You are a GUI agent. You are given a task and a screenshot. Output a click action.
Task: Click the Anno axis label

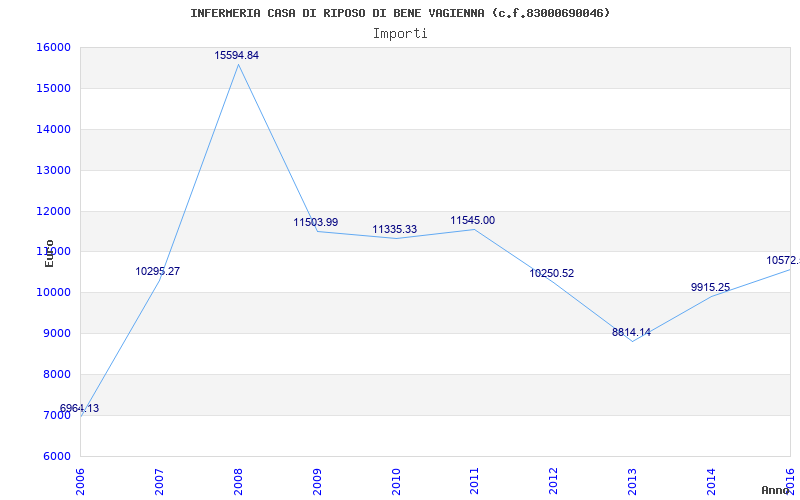pos(776,490)
